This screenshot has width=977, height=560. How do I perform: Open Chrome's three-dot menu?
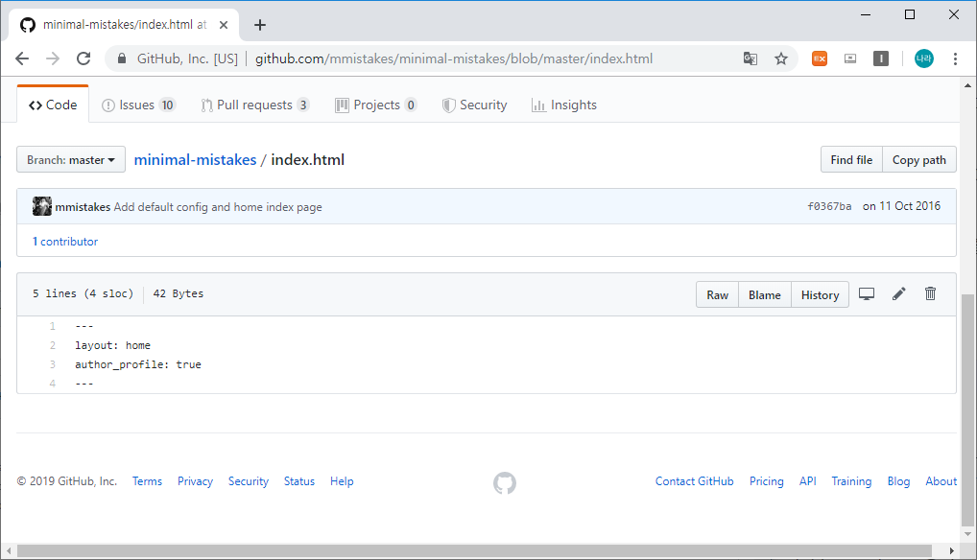955,58
